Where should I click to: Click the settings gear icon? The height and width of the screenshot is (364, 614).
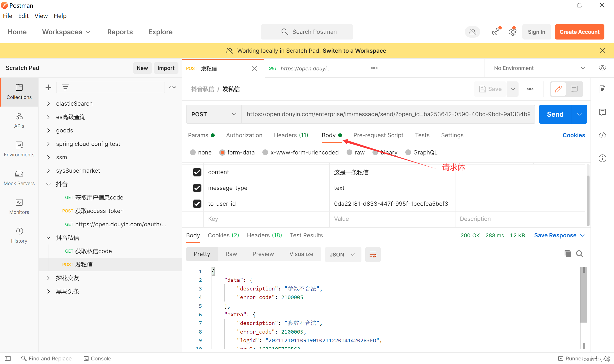point(512,32)
